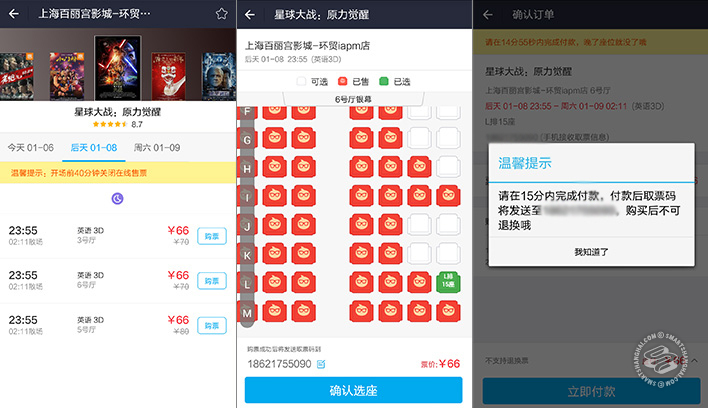The height and width of the screenshot is (408, 708).
Task: Switch to the 周六 01-09 date tab
Action: (x=157, y=148)
